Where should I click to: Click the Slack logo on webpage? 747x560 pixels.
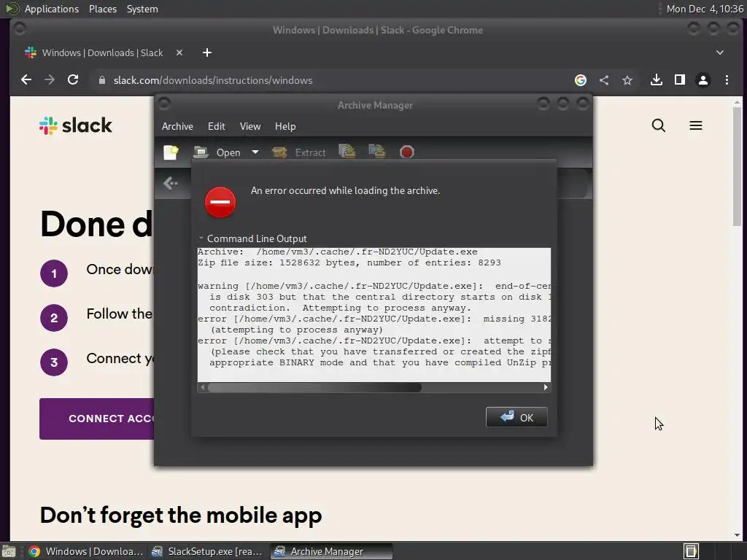[x=76, y=125]
